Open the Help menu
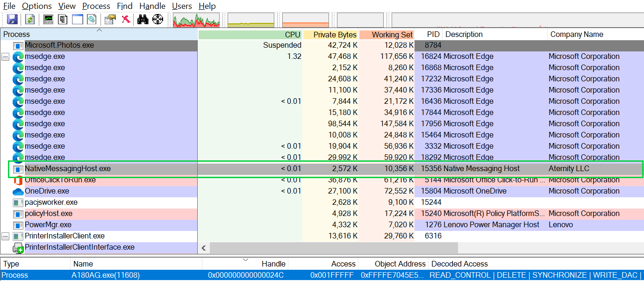This screenshot has height=281, width=644. coord(207,6)
